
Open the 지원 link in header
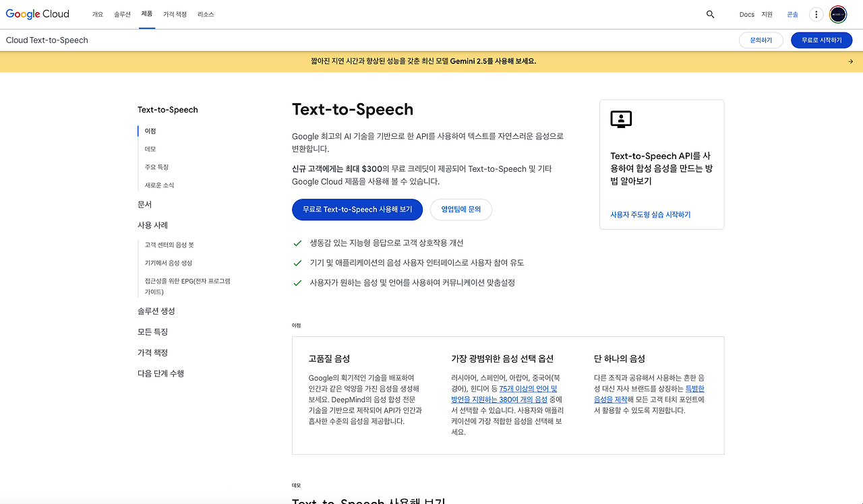(767, 14)
